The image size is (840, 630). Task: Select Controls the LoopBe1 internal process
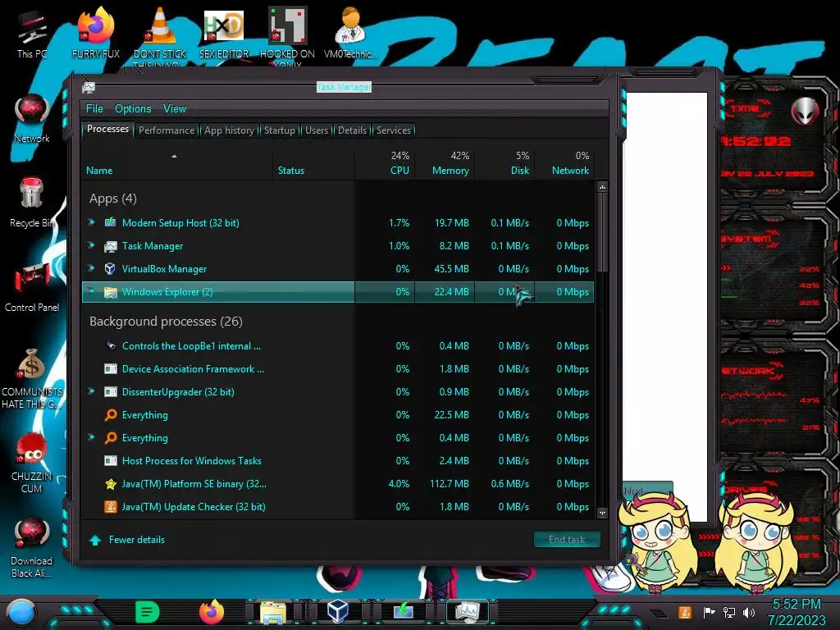click(338, 345)
